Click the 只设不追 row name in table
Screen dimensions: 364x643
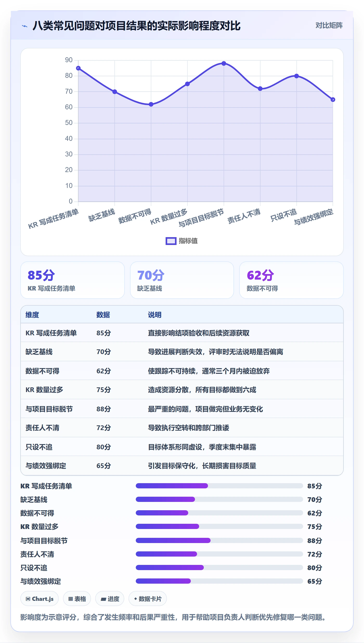point(39,447)
